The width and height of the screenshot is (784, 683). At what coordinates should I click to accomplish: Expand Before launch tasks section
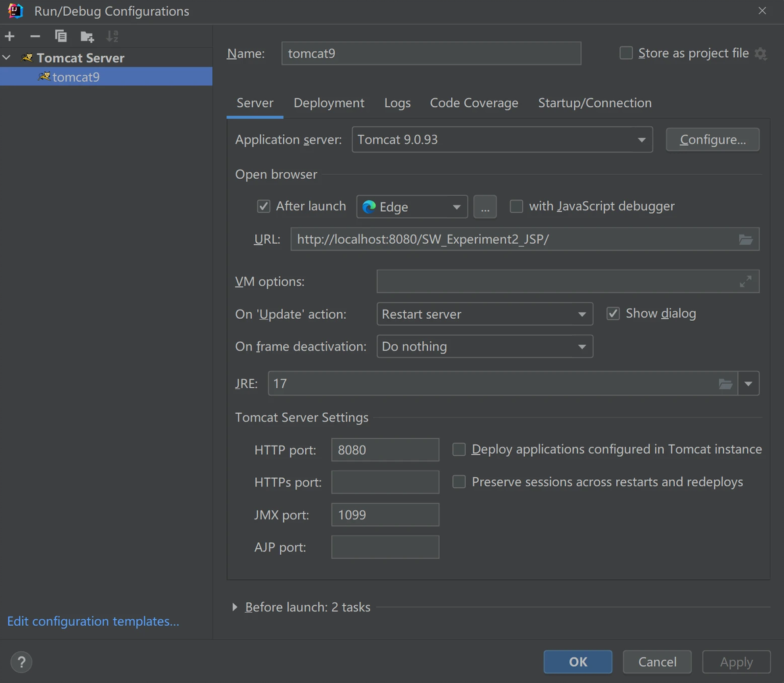point(235,607)
